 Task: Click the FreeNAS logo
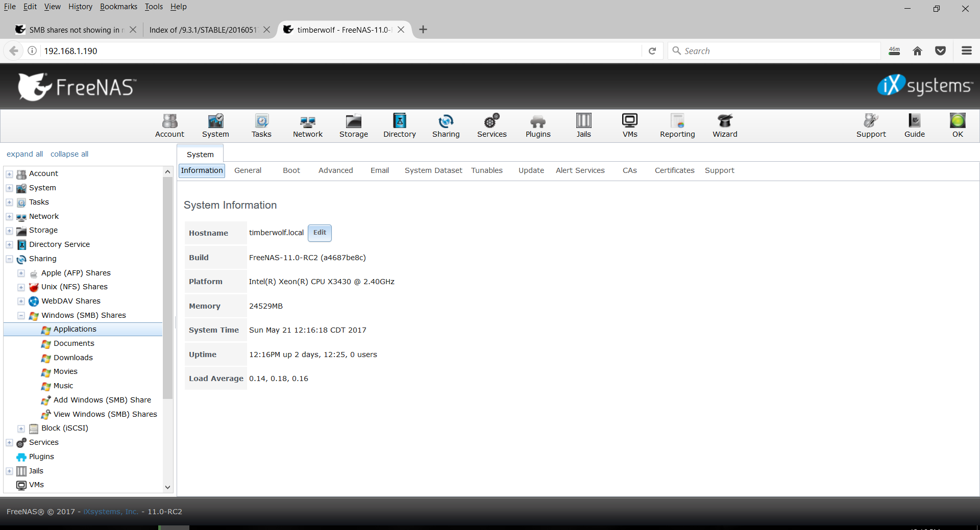(x=77, y=87)
